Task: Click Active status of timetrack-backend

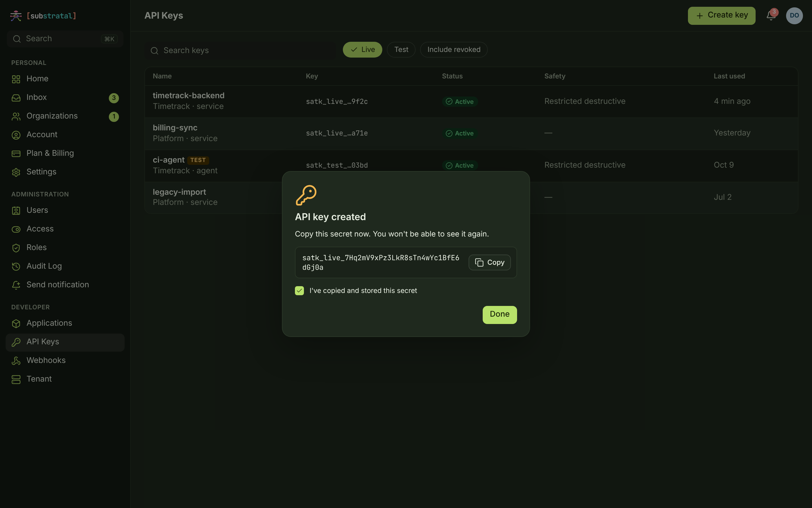Action: point(460,102)
